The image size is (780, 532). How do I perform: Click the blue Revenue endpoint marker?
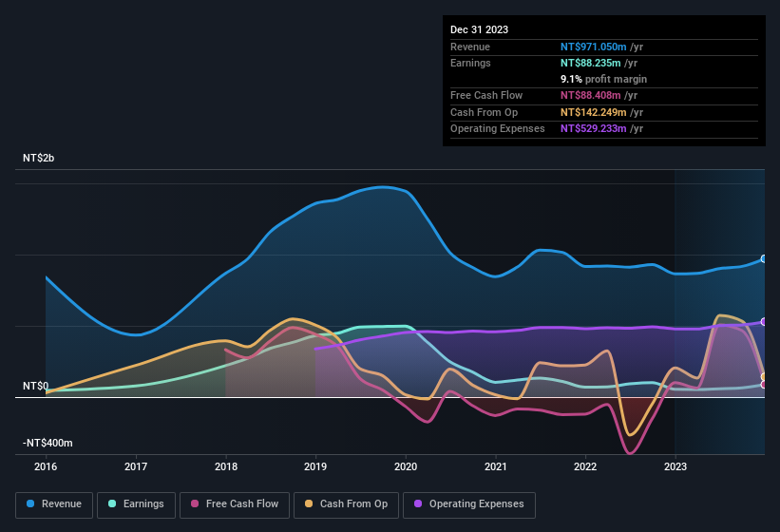764,259
